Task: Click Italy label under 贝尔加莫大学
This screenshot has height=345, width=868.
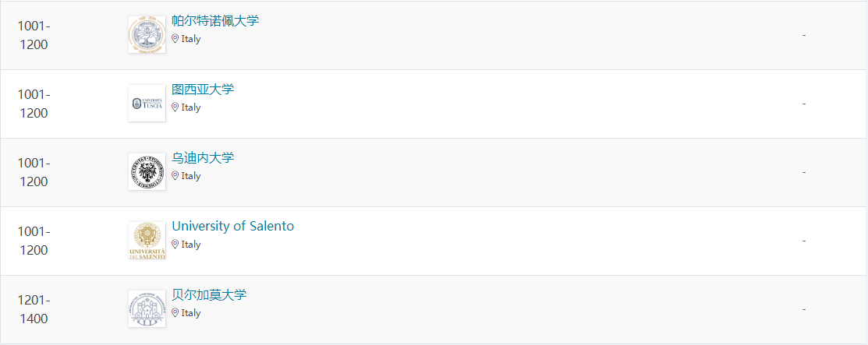Action: [x=191, y=313]
